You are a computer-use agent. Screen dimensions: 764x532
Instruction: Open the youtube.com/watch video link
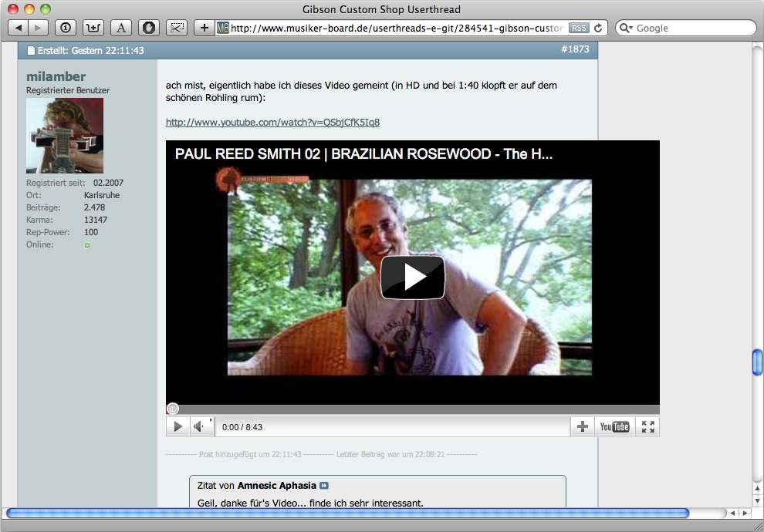(273, 122)
